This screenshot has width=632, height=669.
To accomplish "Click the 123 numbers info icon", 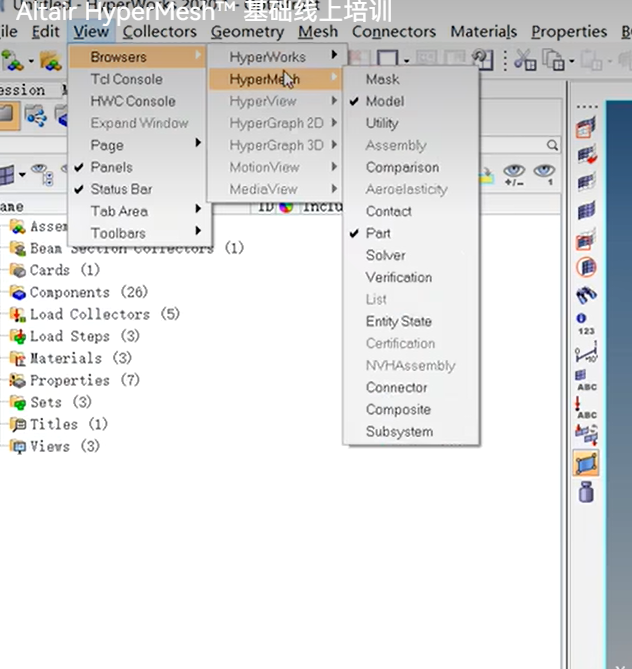I will pyautogui.click(x=586, y=324).
